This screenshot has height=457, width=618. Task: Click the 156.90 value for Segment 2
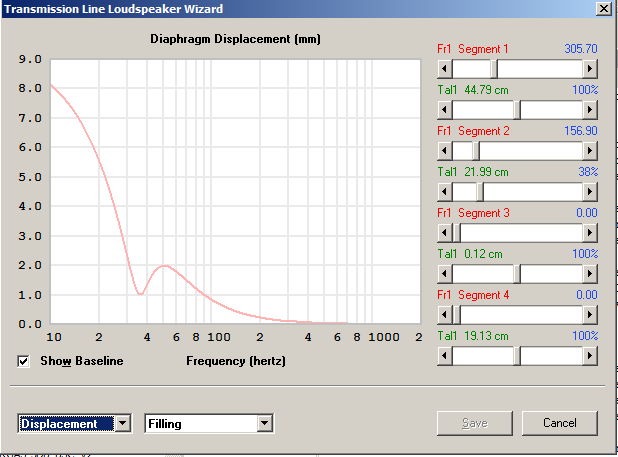581,131
